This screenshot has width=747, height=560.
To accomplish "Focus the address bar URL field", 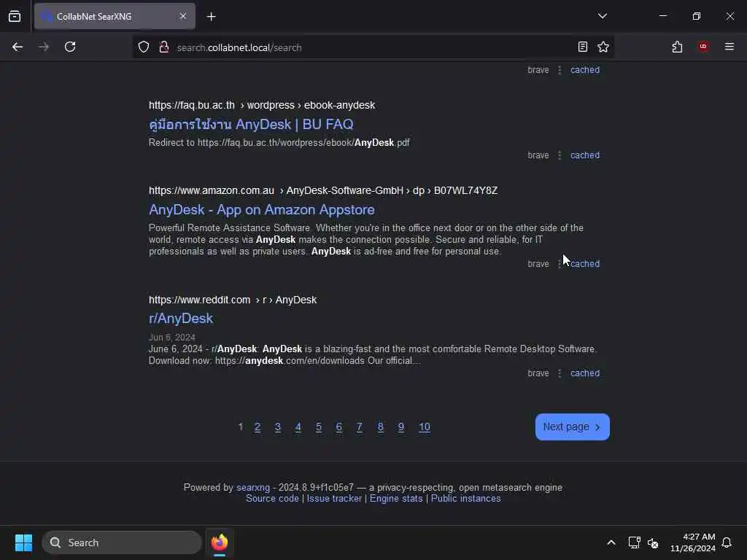I will 371,47.
